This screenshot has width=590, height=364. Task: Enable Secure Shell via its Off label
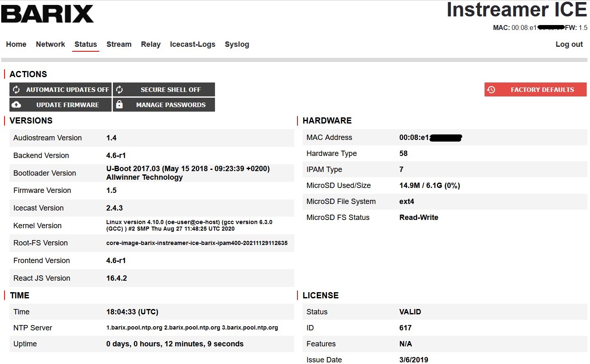coord(171,89)
